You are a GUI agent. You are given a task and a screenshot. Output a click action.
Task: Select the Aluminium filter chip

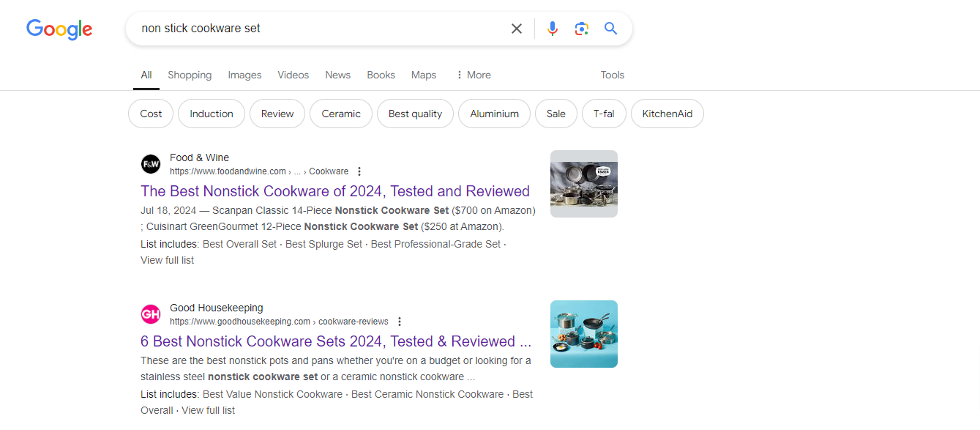[495, 114]
